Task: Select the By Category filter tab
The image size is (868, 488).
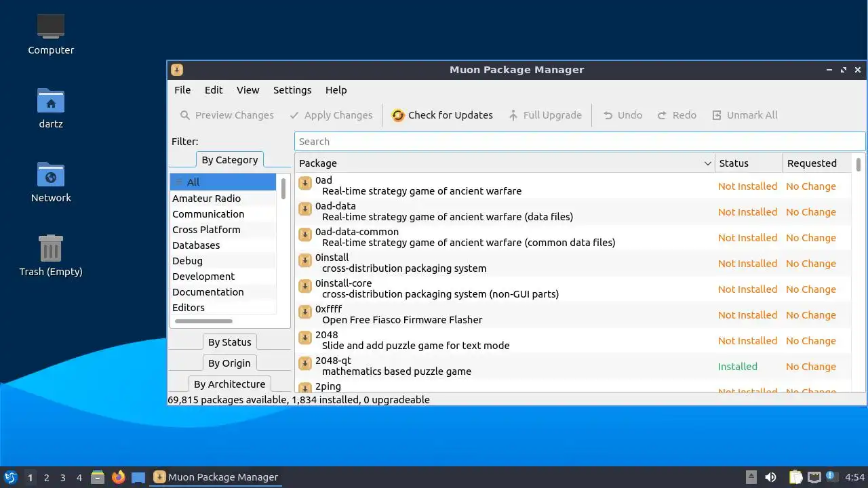Action: (230, 160)
